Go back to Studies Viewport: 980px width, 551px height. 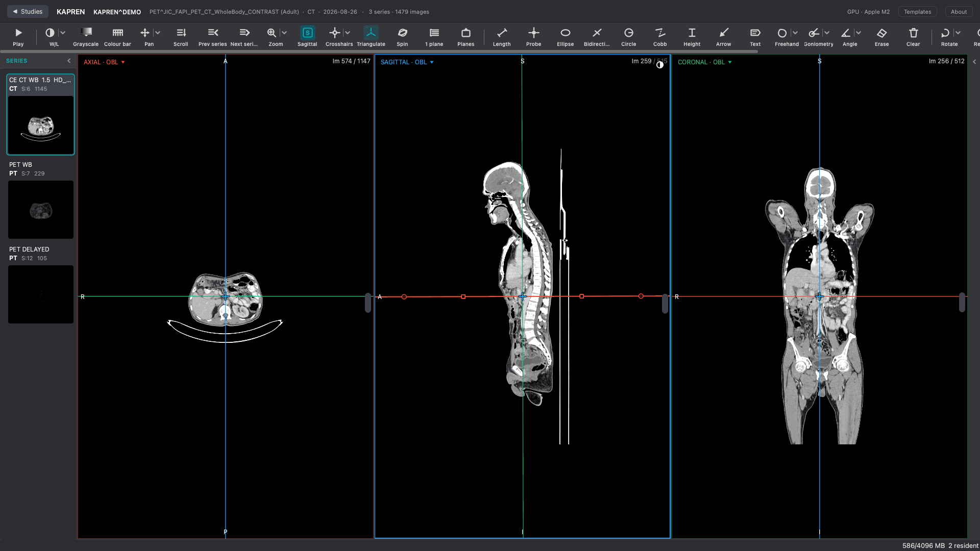(x=28, y=11)
